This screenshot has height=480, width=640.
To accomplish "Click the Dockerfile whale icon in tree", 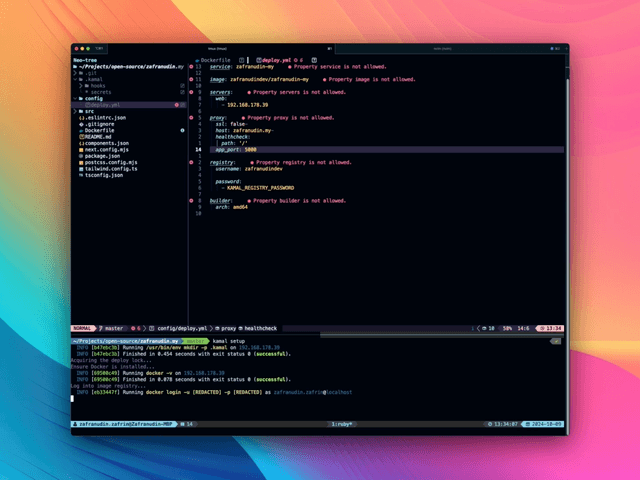I will click(x=81, y=131).
